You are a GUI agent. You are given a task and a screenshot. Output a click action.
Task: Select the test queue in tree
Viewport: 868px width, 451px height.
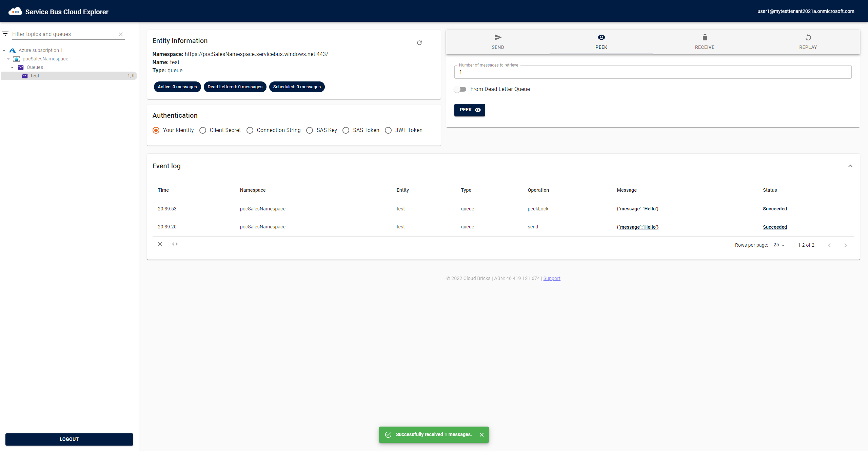(69, 76)
